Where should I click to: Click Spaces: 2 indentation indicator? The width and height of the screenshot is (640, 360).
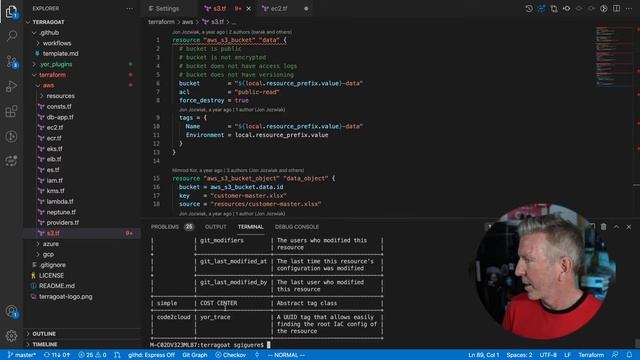tap(519, 355)
